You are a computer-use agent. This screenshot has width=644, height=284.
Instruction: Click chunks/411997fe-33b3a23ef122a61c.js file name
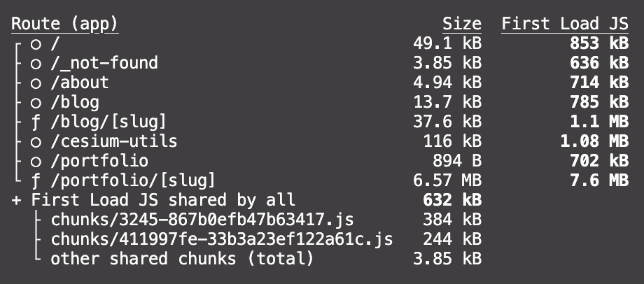click(x=222, y=240)
